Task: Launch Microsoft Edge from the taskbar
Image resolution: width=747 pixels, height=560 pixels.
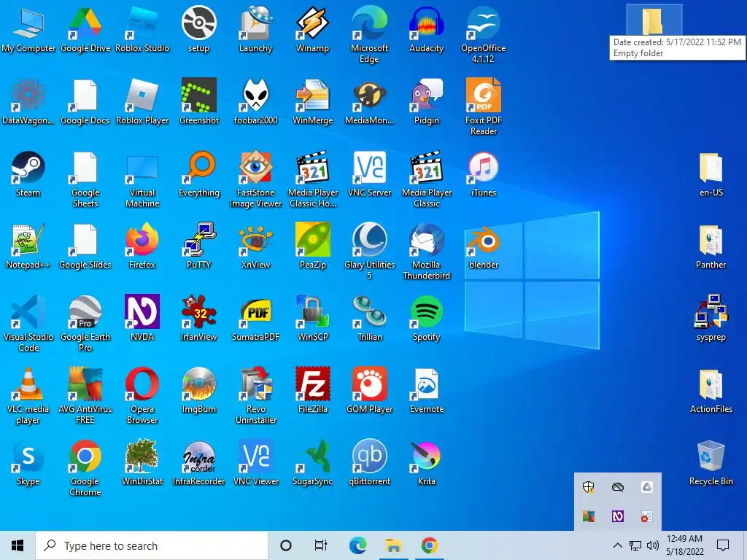Action: [x=357, y=545]
